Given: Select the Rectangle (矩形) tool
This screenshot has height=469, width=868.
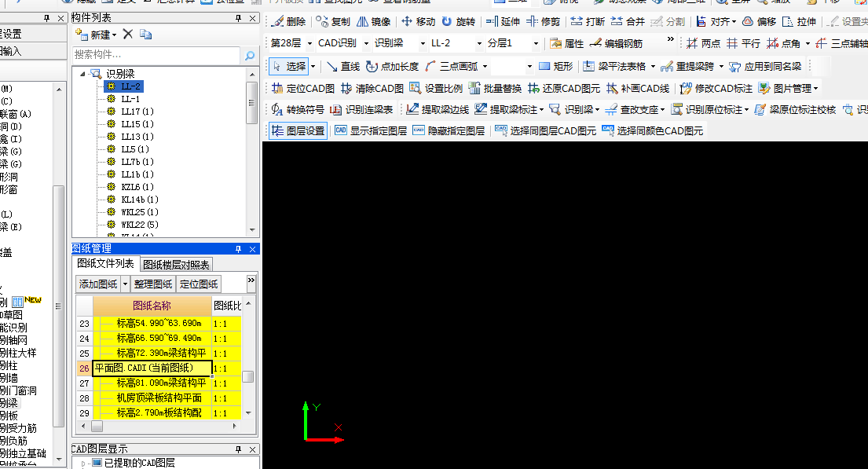Looking at the screenshot, I should [x=556, y=67].
